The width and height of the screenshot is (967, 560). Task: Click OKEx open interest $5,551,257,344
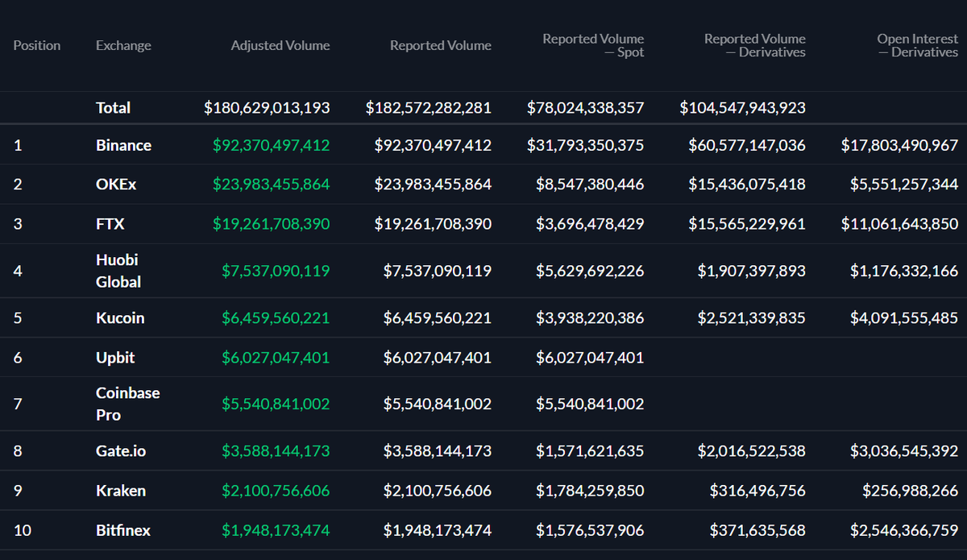pos(904,185)
